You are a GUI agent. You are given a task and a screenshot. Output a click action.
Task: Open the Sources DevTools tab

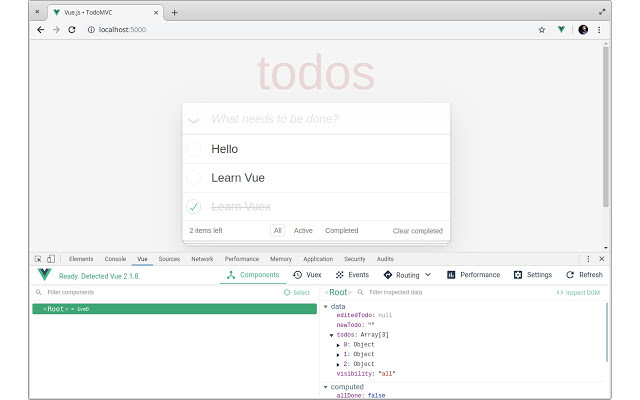(x=169, y=259)
